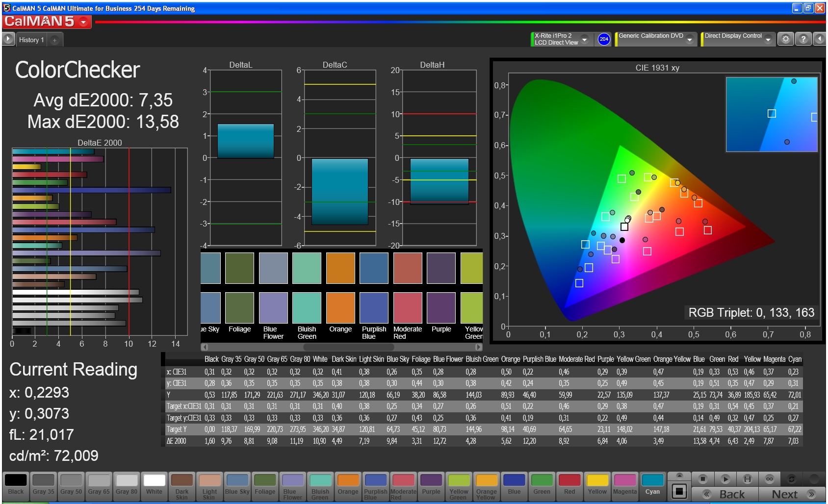Choose the Red patch in the bottom strip
The height and width of the screenshot is (504, 828).
click(x=569, y=486)
